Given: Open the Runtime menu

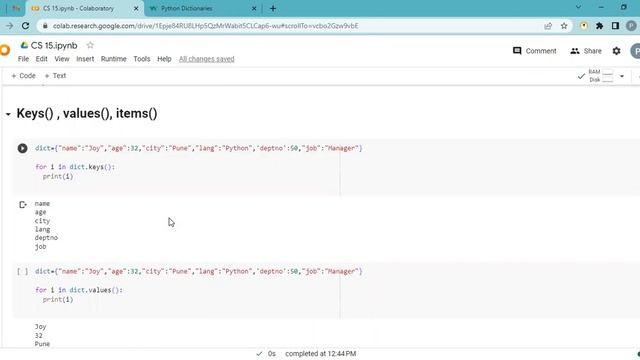Looking at the screenshot, I should pyautogui.click(x=113, y=59).
